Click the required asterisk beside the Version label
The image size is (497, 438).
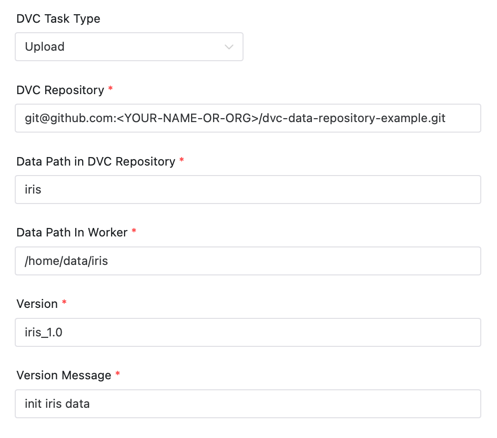(64, 302)
